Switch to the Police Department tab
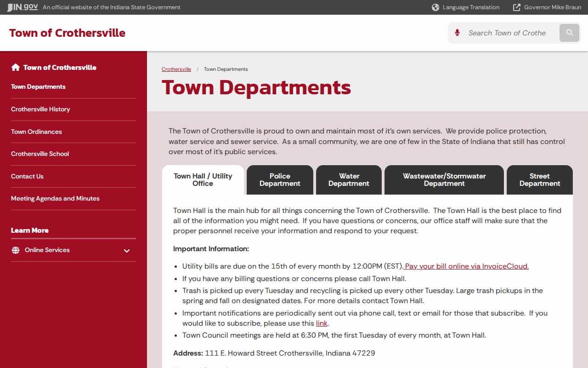This screenshot has height=368, width=588. (x=280, y=180)
